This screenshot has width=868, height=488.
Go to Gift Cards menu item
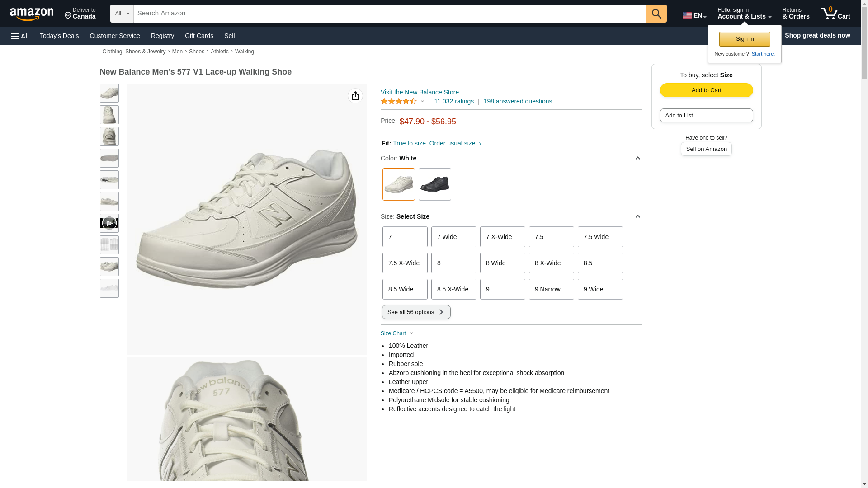[199, 36]
